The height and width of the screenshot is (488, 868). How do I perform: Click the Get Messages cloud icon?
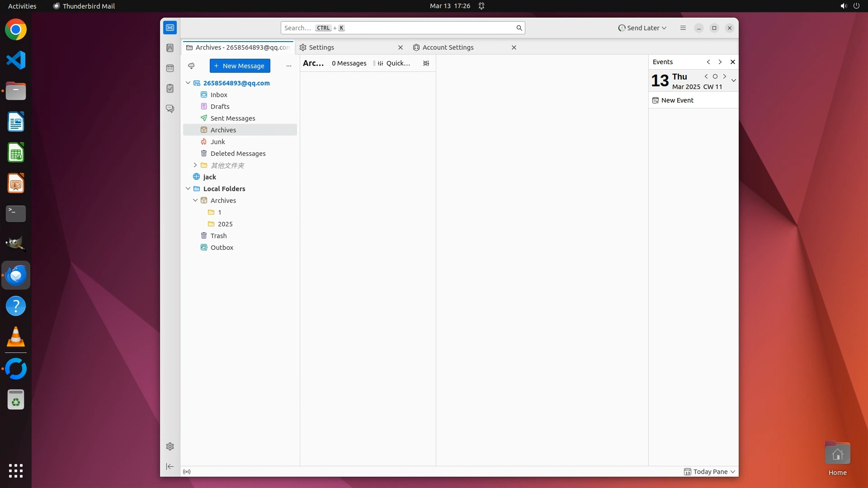click(191, 66)
